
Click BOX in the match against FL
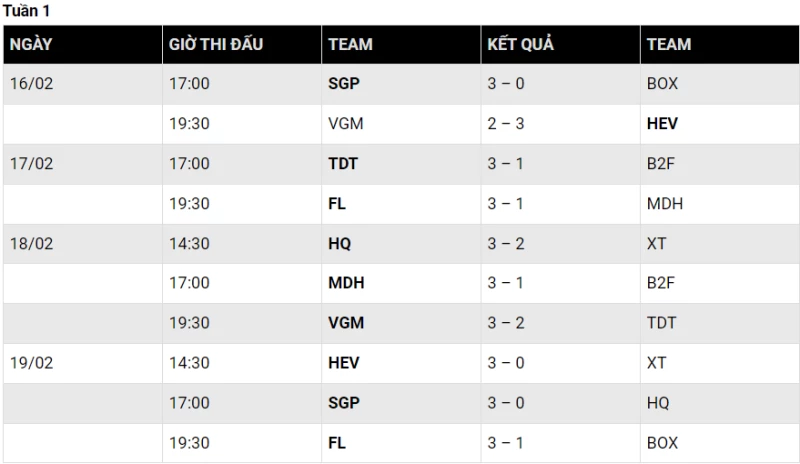[662, 443]
